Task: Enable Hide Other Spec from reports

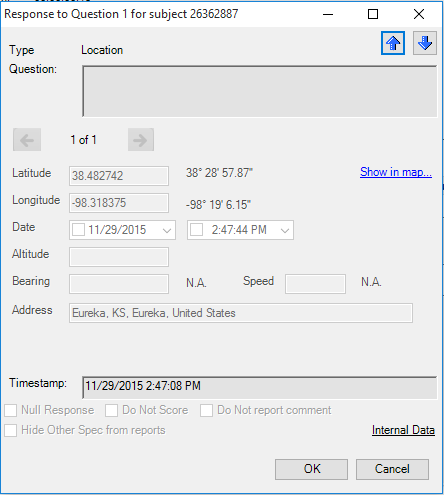Action: point(11,430)
